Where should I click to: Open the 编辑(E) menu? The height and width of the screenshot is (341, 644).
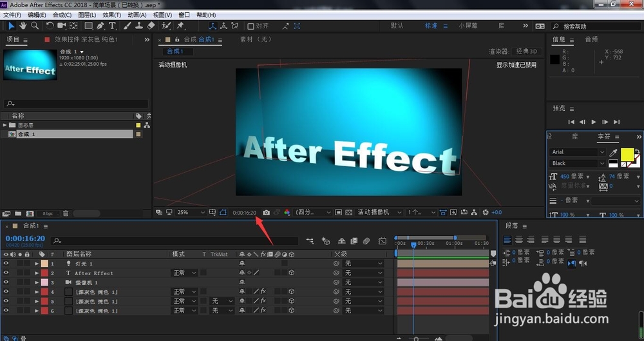click(37, 15)
